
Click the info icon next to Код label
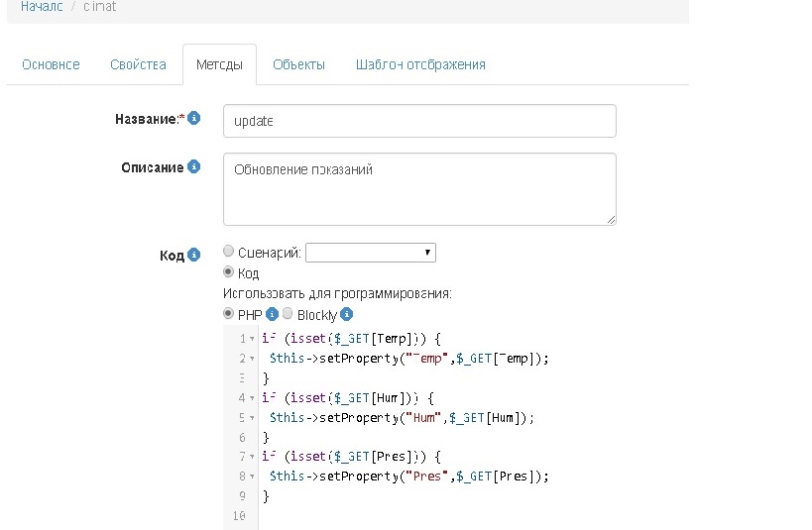(194, 255)
